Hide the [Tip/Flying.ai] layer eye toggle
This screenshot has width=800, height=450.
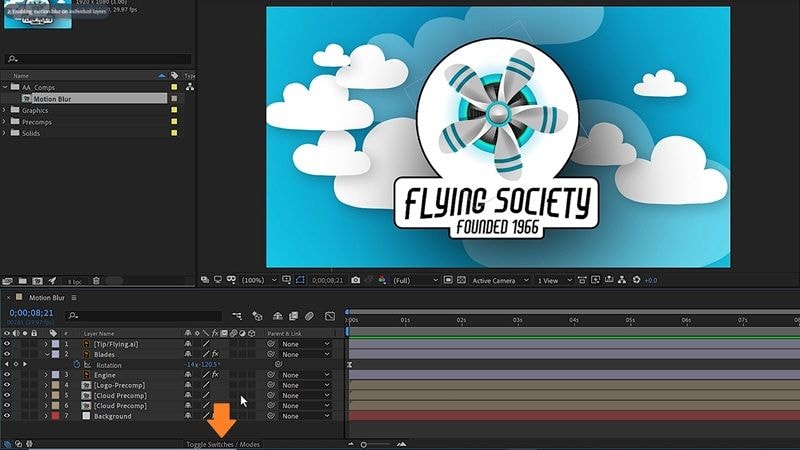click(x=7, y=344)
